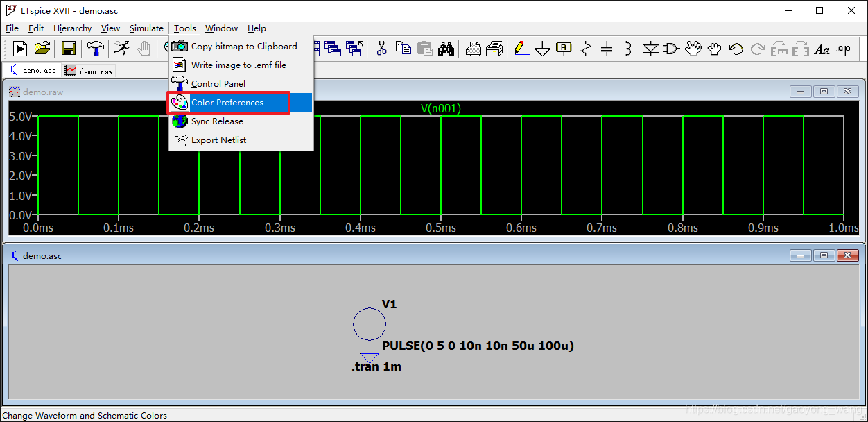Image resolution: width=868 pixels, height=422 pixels.
Task: Click the Undo arrow icon
Action: pos(736,49)
